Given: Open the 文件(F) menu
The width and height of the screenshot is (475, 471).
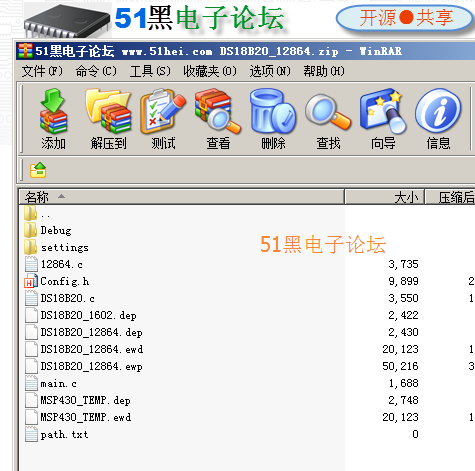Looking at the screenshot, I should point(42,71).
